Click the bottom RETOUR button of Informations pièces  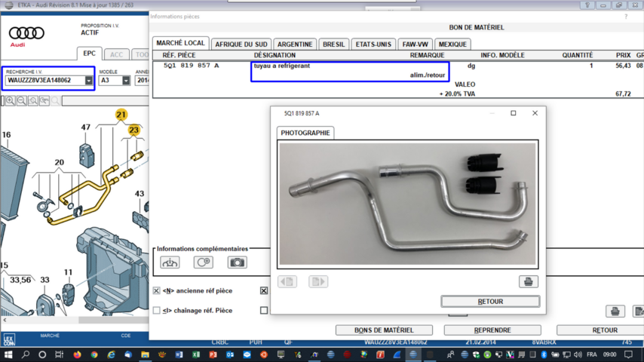(600, 330)
